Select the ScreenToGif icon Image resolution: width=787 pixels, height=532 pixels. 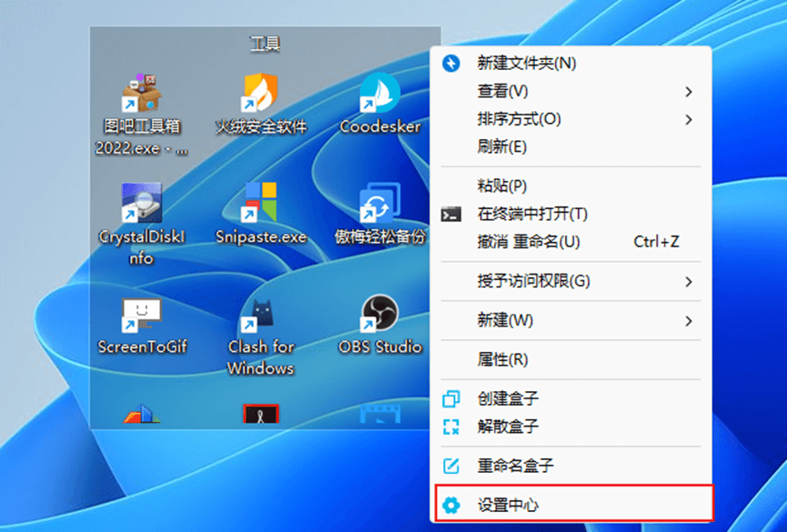tap(141, 315)
